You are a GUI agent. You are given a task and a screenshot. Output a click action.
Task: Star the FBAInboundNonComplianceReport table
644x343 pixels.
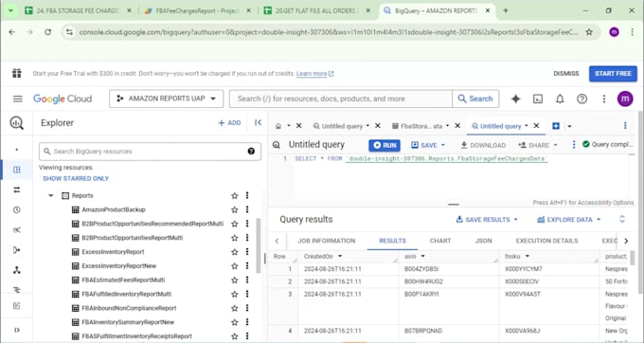pos(235,308)
